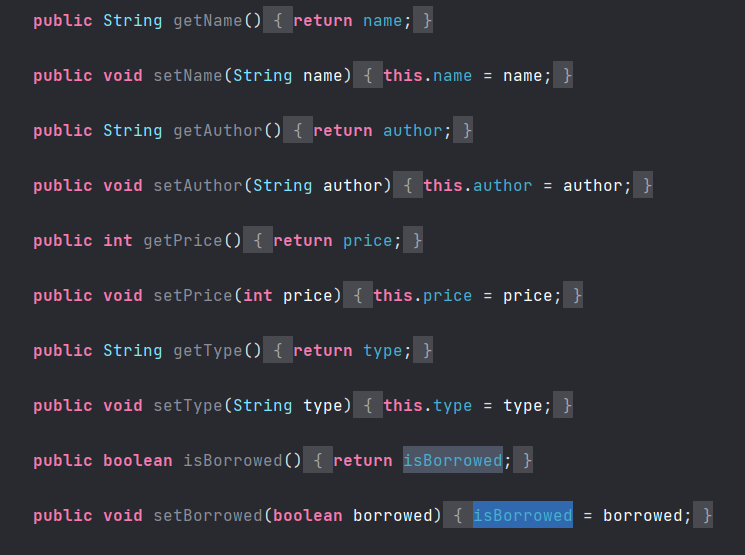Place cursor on the setBorrowed method name

click(208, 516)
